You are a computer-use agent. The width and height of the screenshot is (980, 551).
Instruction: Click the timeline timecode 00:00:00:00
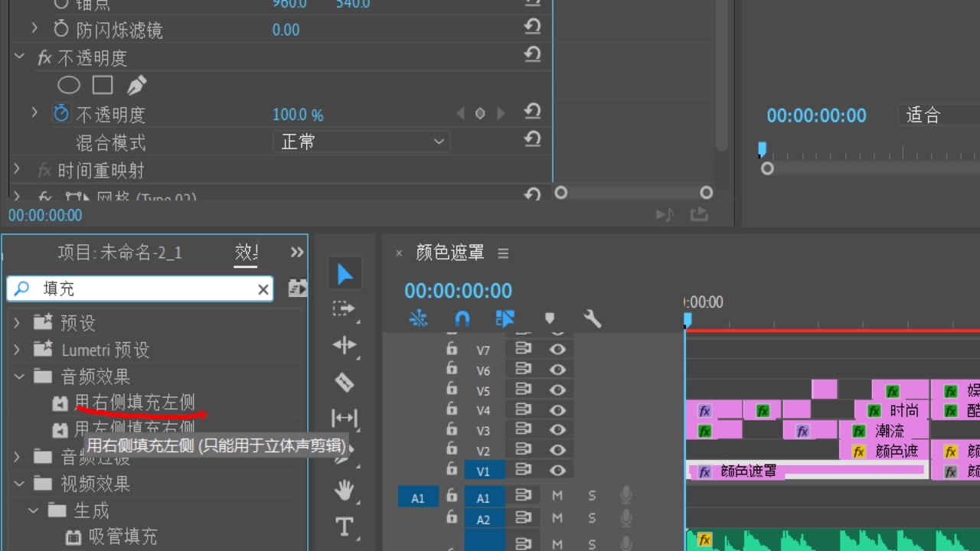coord(458,291)
